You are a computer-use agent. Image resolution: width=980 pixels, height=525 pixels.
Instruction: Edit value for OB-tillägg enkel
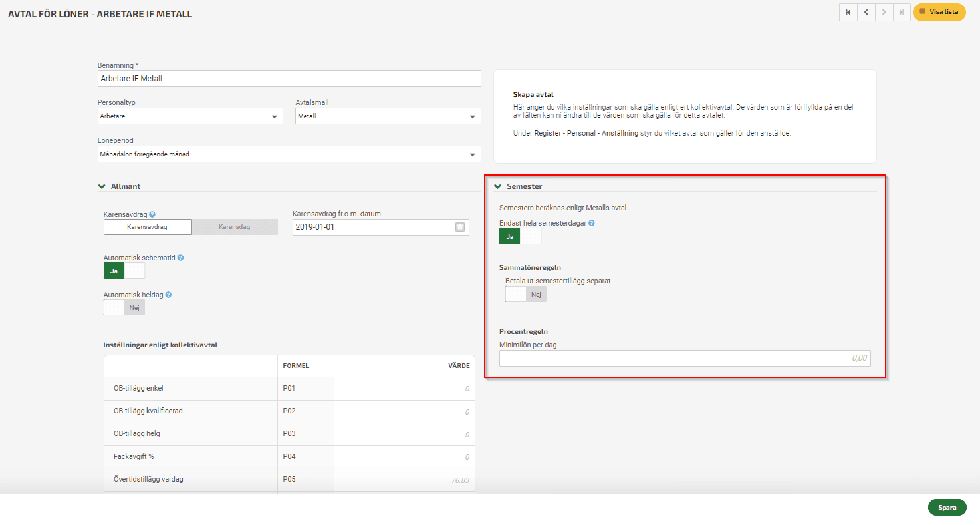coord(404,389)
